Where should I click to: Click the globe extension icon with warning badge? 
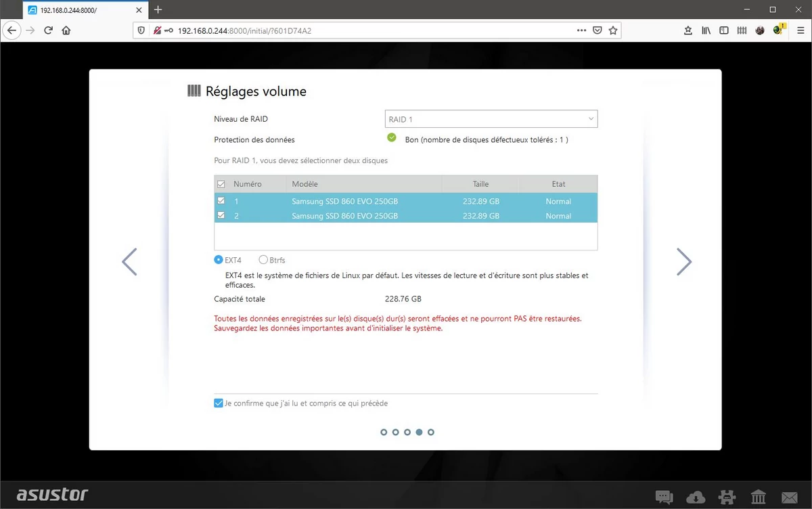[780, 30]
